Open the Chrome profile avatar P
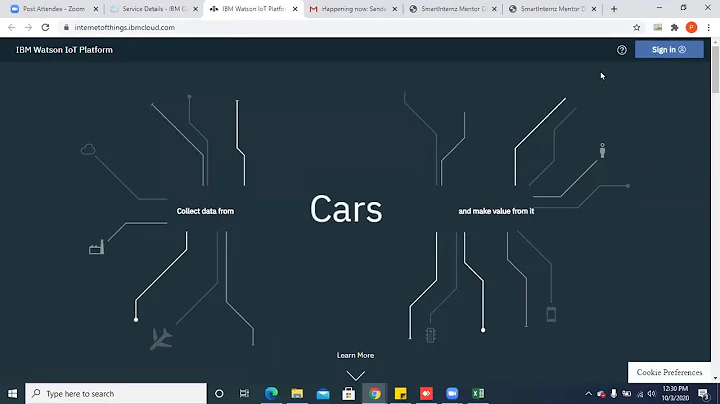 tap(692, 28)
